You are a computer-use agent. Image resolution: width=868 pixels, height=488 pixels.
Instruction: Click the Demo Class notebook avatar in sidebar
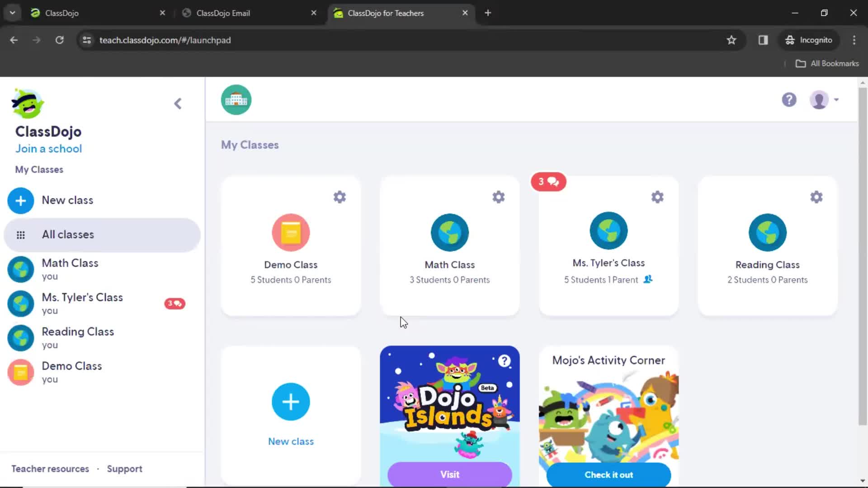(x=21, y=372)
